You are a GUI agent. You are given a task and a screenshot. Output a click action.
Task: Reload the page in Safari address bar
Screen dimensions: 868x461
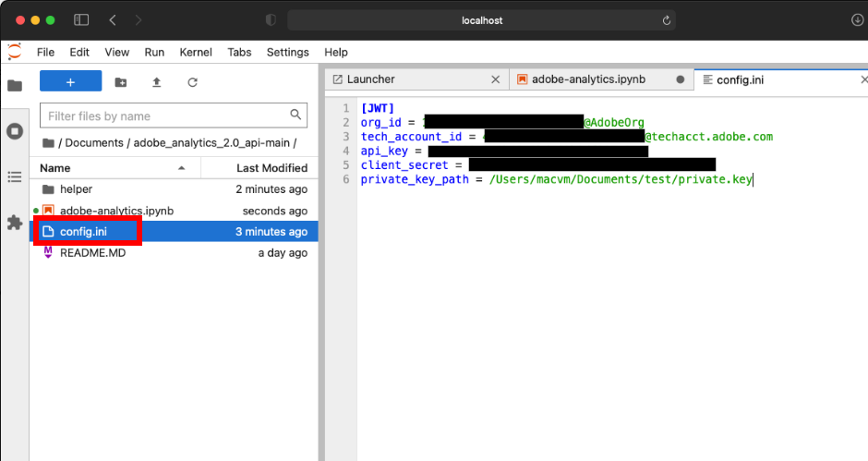click(667, 20)
